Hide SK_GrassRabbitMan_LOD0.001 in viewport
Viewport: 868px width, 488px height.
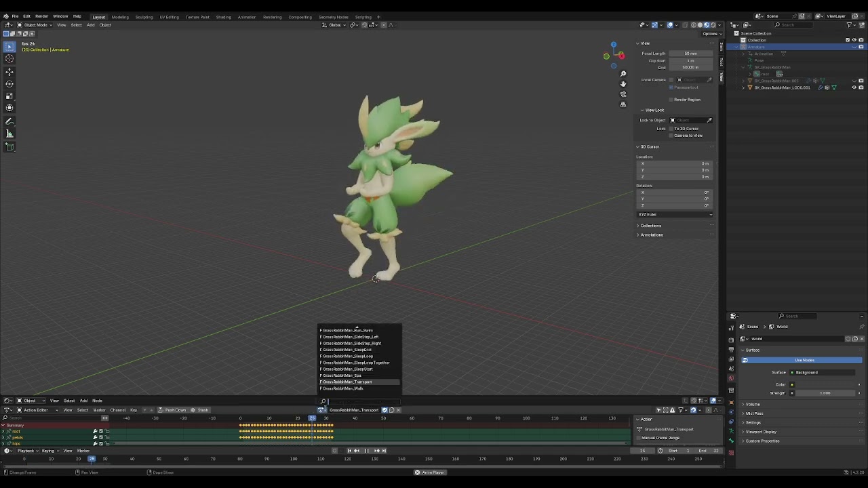pyautogui.click(x=854, y=87)
